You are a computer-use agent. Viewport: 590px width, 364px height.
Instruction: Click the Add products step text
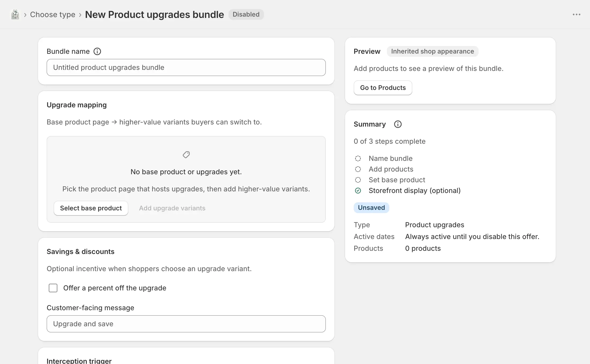point(391,169)
